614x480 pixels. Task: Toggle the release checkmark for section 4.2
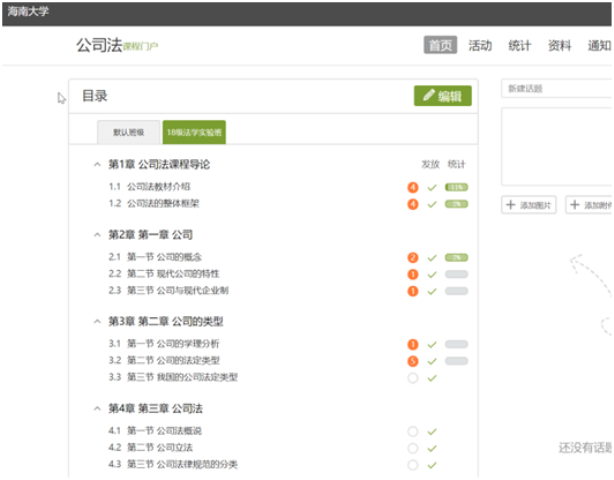[432, 448]
